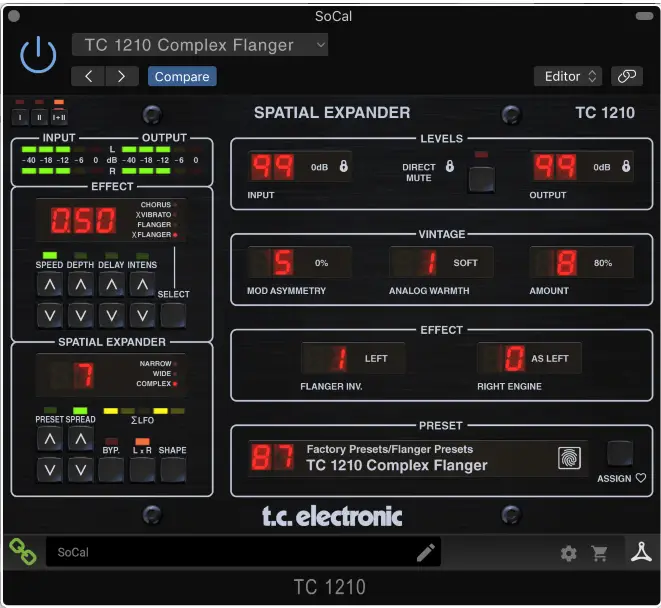Image resolution: width=661 pixels, height=608 pixels.
Task: Click the vintage AMOUNT value display
Action: click(582, 262)
